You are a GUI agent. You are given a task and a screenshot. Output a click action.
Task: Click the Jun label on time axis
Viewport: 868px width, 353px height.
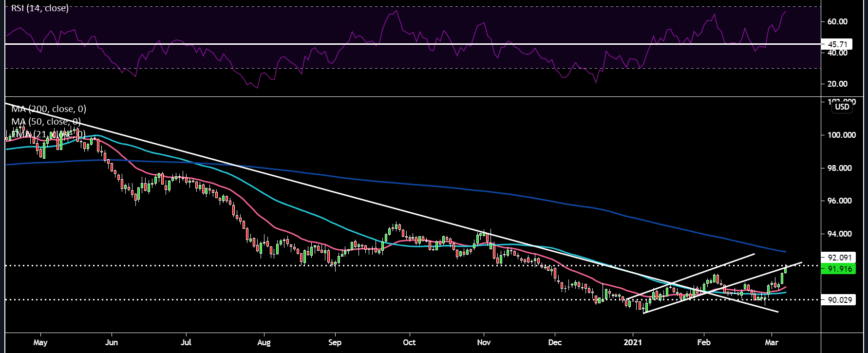point(112,343)
